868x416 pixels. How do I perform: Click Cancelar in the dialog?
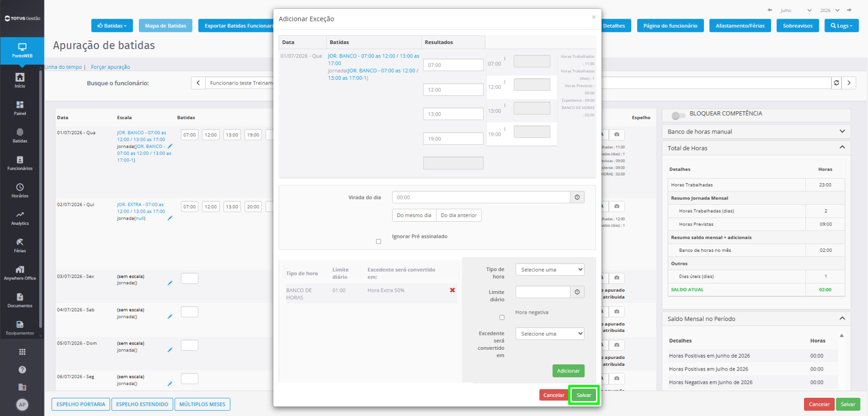554,395
